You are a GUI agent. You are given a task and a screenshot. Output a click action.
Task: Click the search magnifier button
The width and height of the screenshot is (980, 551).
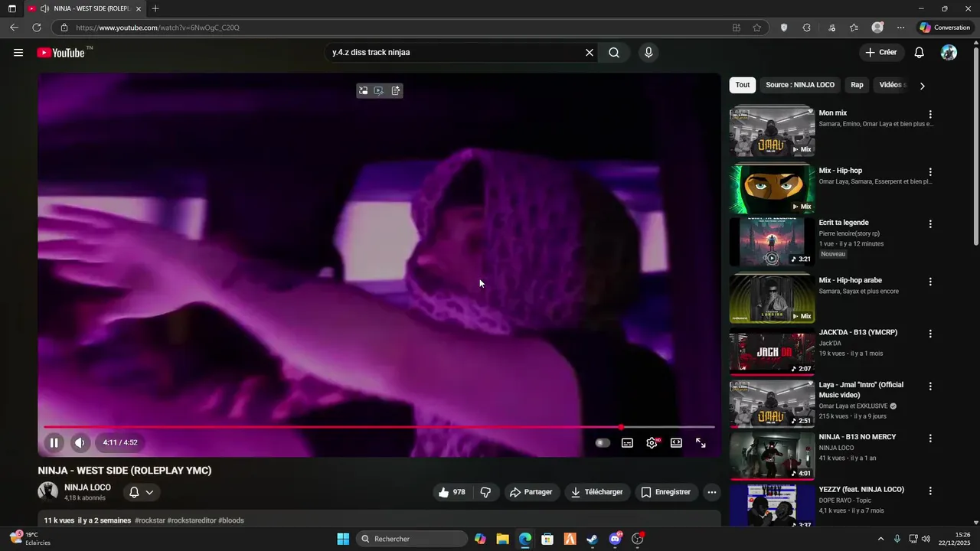[x=614, y=53]
